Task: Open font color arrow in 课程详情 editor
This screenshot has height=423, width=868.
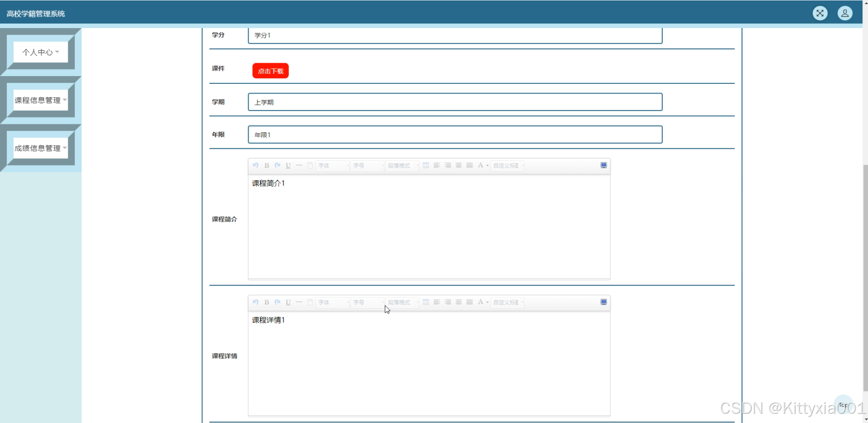Action: click(x=487, y=302)
